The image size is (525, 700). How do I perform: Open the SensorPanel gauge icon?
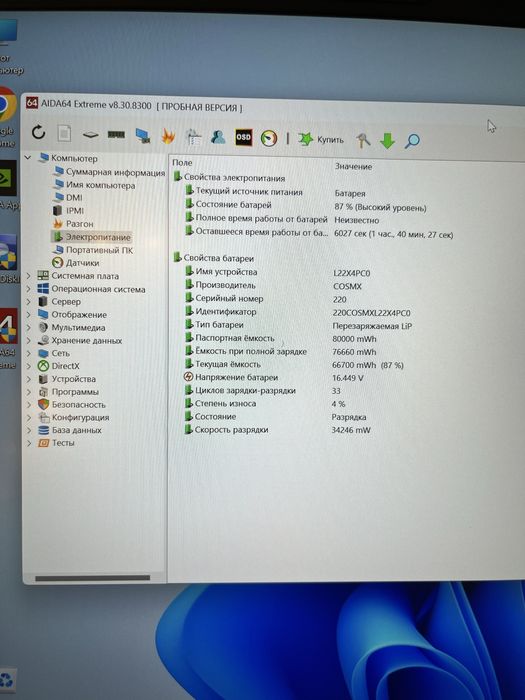[269, 139]
